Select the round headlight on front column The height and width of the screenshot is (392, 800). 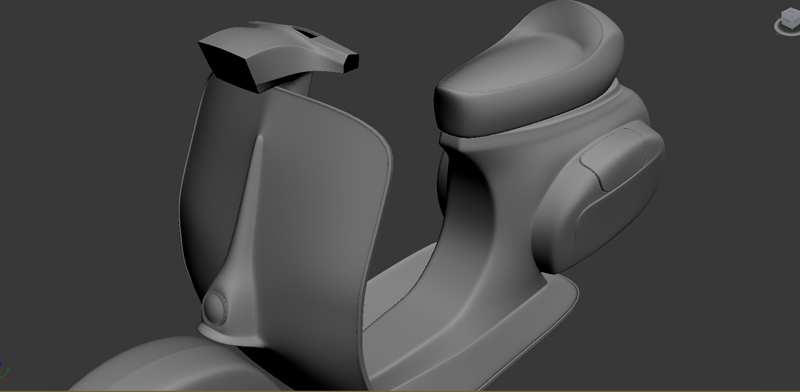[214, 309]
